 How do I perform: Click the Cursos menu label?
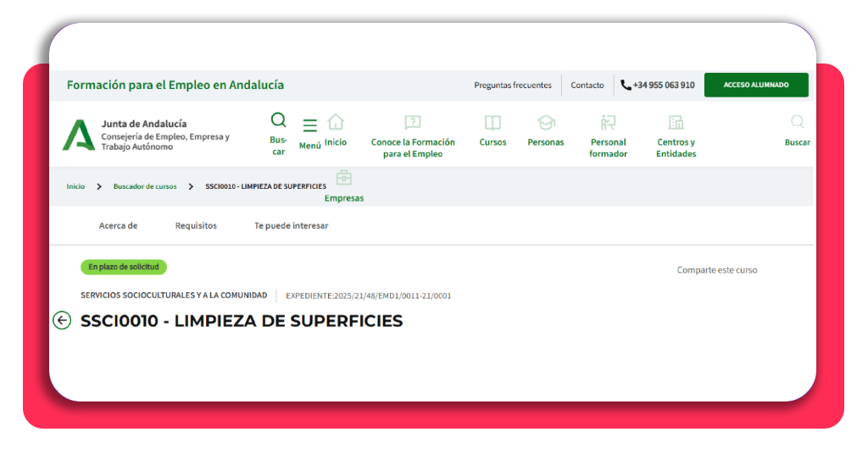(492, 142)
